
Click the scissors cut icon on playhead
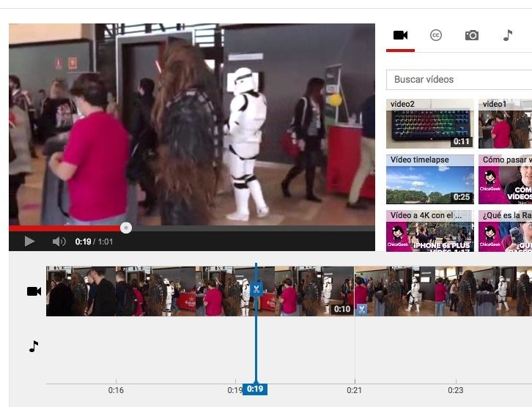256,289
